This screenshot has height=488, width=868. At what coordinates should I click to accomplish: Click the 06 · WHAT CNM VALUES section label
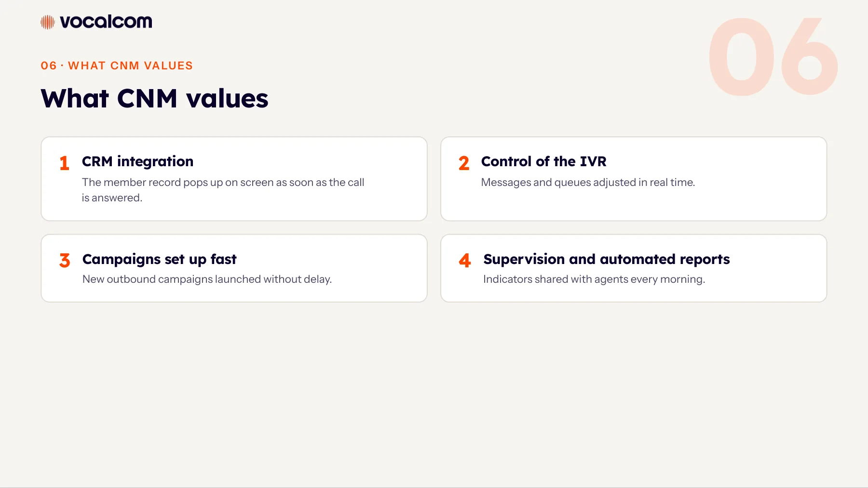coord(117,66)
